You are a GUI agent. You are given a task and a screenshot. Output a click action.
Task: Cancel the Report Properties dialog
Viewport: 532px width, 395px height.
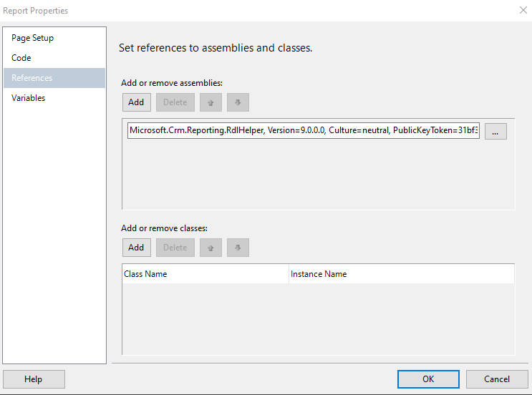click(x=497, y=379)
